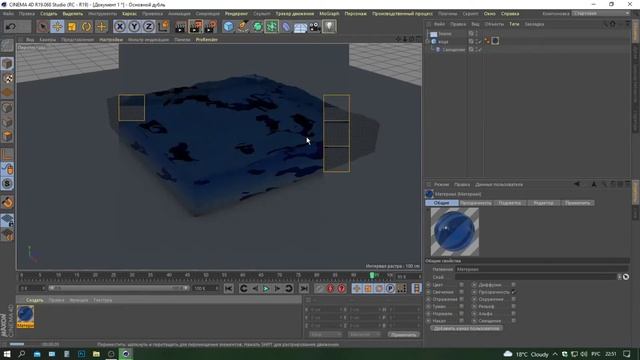This screenshot has width=640, height=360.
Task: Click the Название material name field
Action: [542, 269]
